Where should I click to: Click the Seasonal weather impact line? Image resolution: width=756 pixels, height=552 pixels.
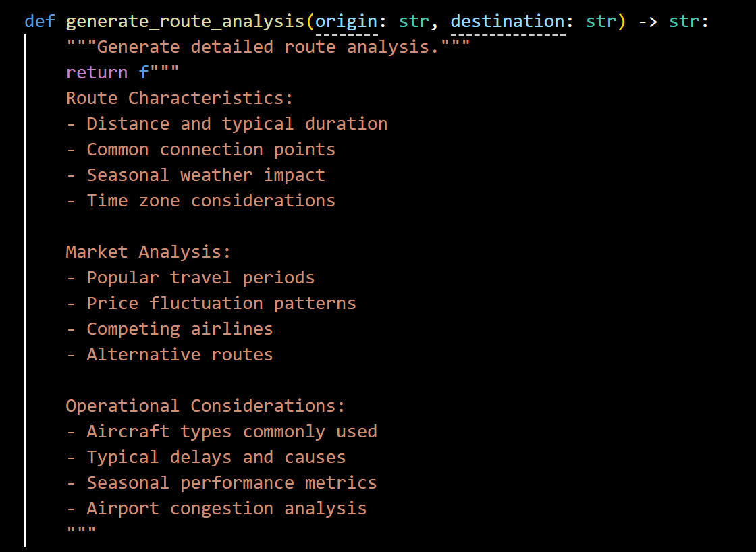[195, 175]
